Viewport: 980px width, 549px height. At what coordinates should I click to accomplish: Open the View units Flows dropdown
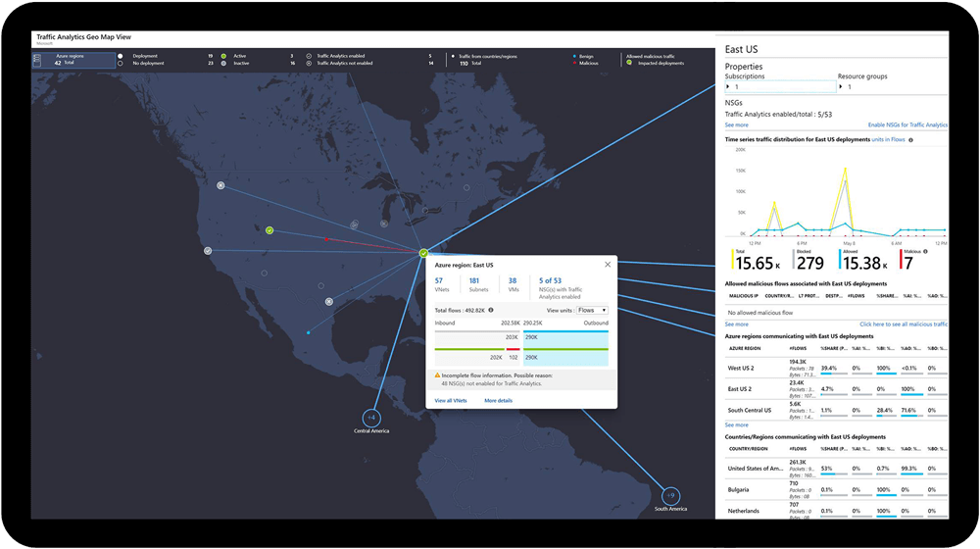click(592, 310)
